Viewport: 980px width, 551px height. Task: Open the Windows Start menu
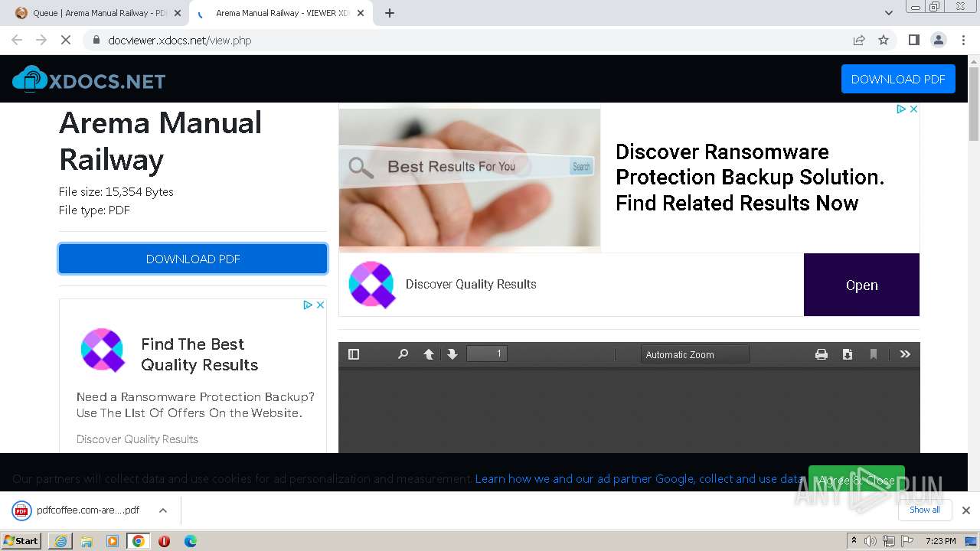tap(21, 540)
